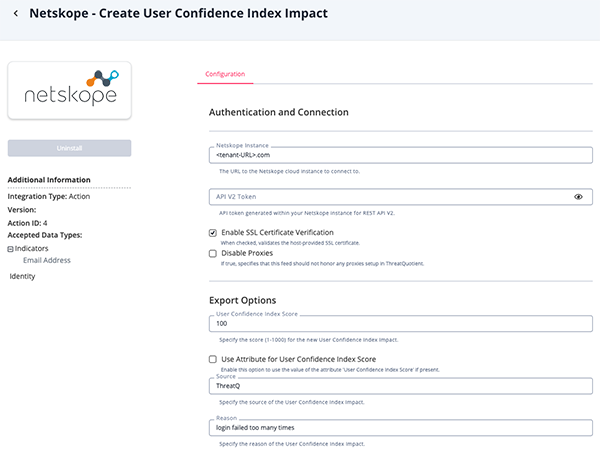This screenshot has height=452, width=600.
Task: Click the Uninstall button
Action: (x=70, y=148)
